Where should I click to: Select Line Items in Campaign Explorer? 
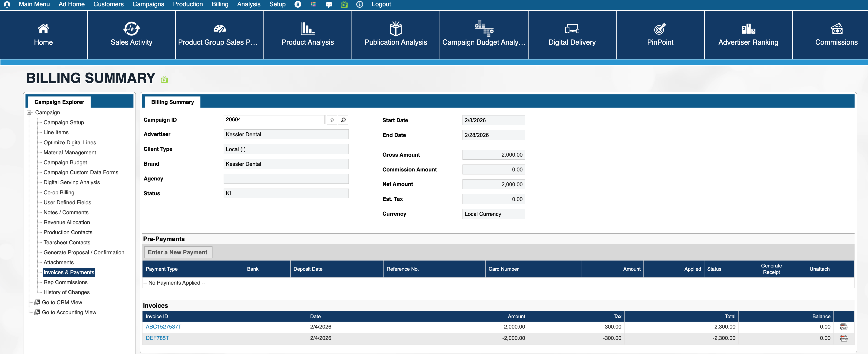point(56,132)
